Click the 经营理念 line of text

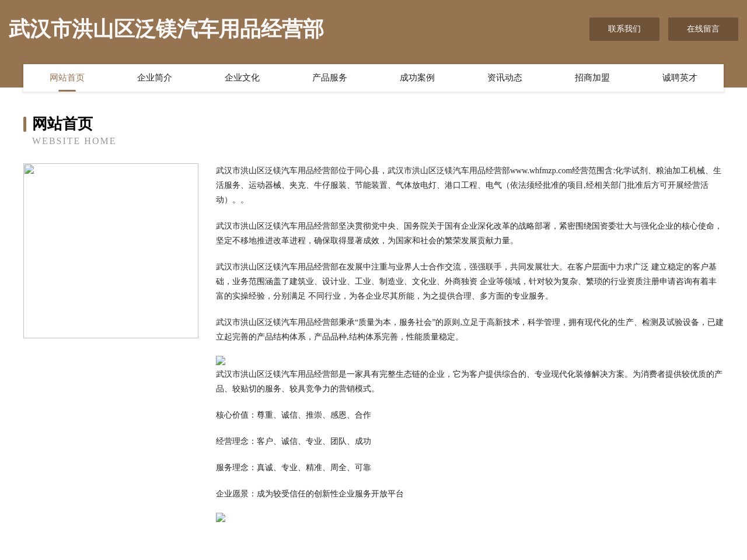pyautogui.click(x=294, y=442)
